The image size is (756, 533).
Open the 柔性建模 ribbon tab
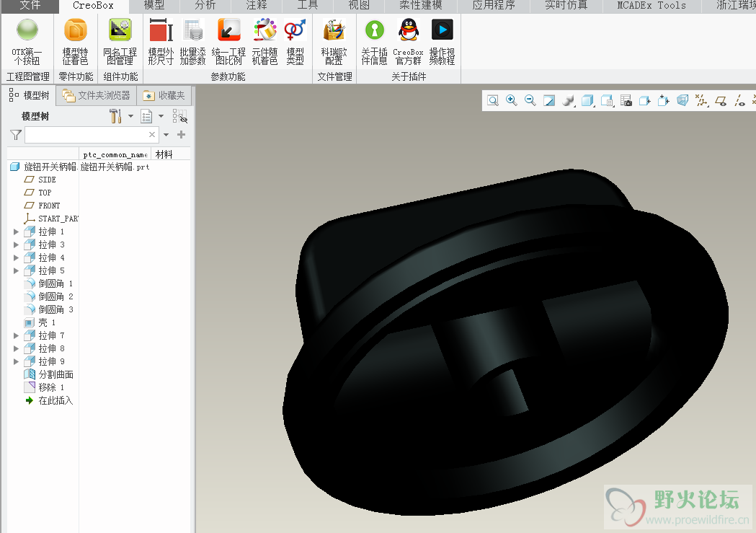click(421, 5)
